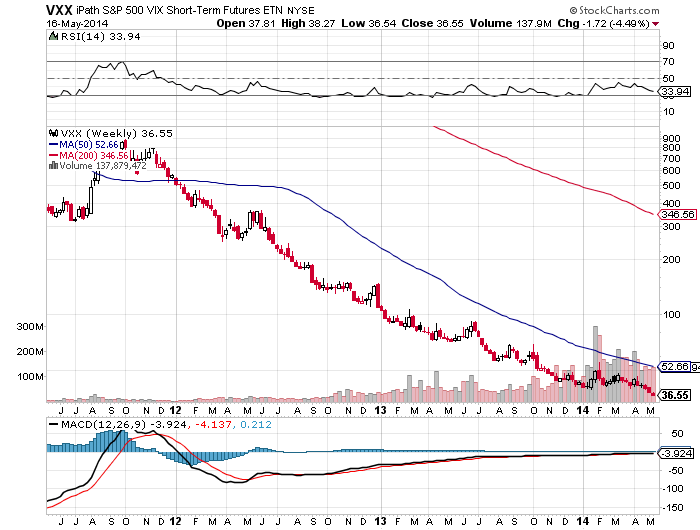This screenshot has width=700, height=530.
Task: Click the RSI(14) 33.94 legend text
Action: pyautogui.click(x=100, y=37)
